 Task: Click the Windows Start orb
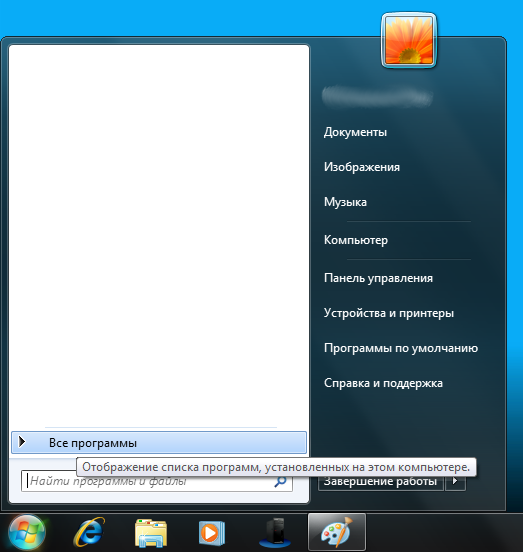coord(27,532)
